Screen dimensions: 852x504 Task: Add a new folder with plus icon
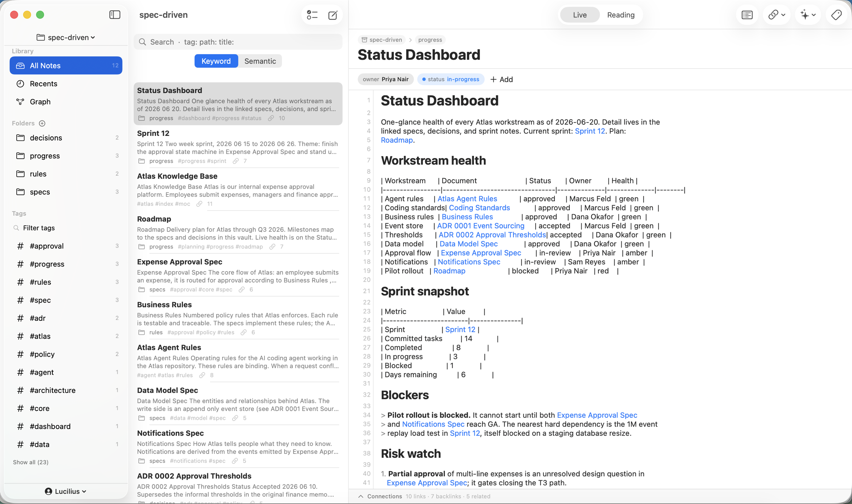(x=42, y=123)
